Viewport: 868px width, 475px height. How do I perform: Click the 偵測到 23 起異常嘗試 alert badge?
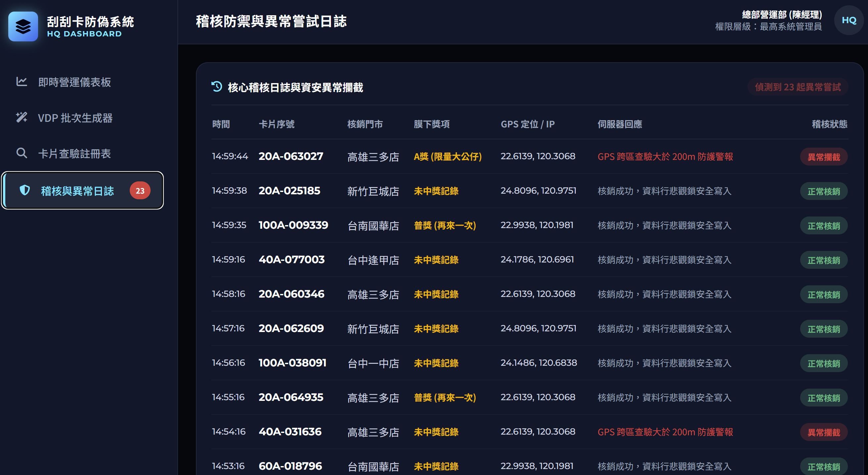[798, 87]
